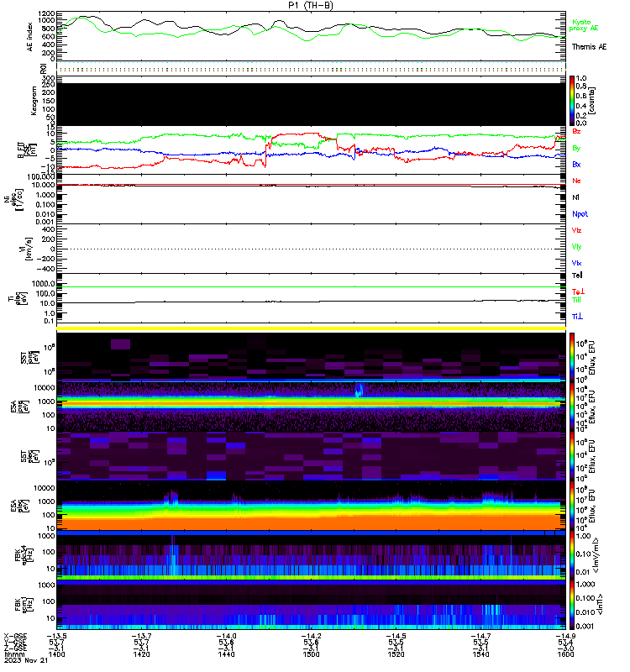Select the red "Bz" legend label

tap(576, 131)
